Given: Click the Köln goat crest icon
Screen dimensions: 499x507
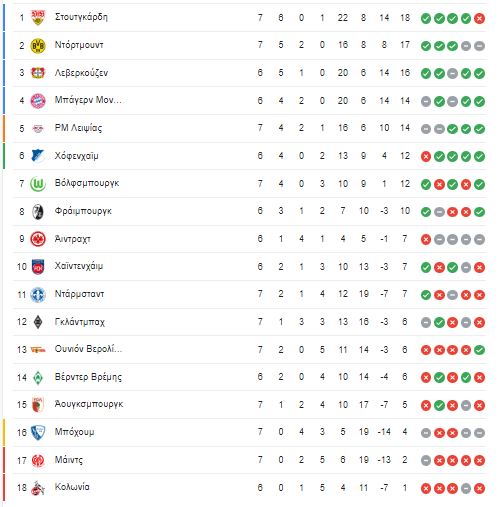Looking at the screenshot, I should coord(38,488).
